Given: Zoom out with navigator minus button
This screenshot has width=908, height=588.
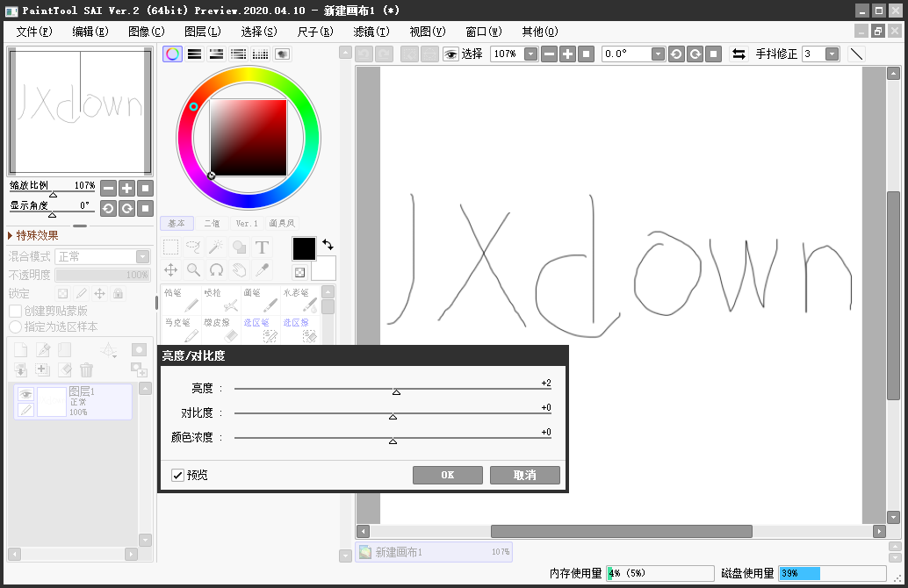Looking at the screenshot, I should pyautogui.click(x=108, y=188).
